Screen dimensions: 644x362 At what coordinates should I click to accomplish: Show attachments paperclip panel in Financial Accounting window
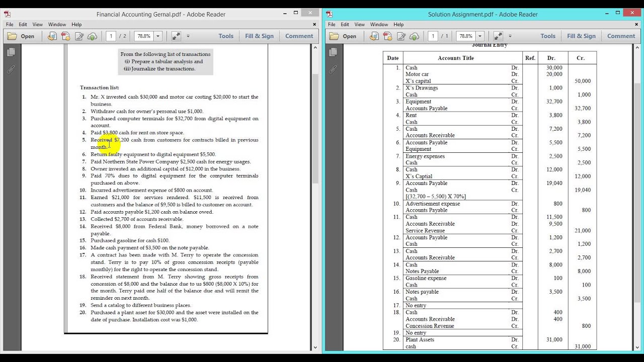click(11, 69)
